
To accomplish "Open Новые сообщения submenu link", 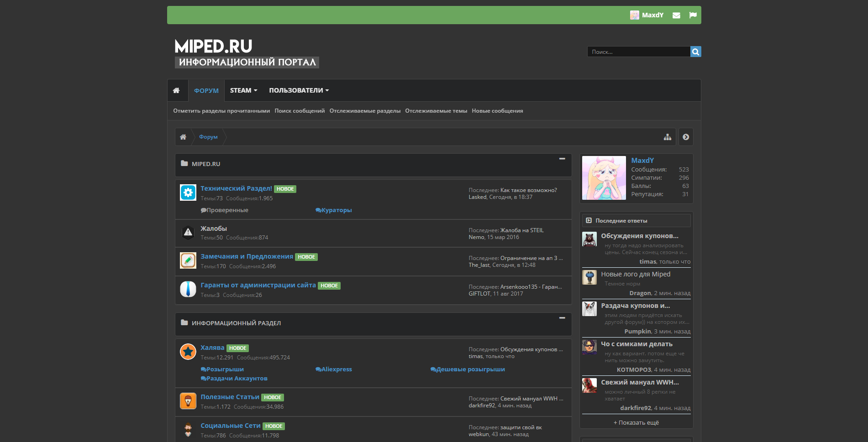I will [497, 111].
